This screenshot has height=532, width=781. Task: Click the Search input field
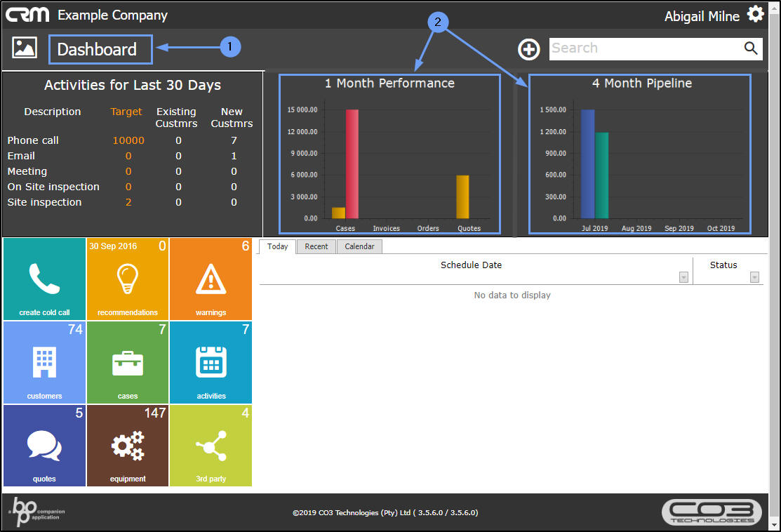[x=646, y=49]
